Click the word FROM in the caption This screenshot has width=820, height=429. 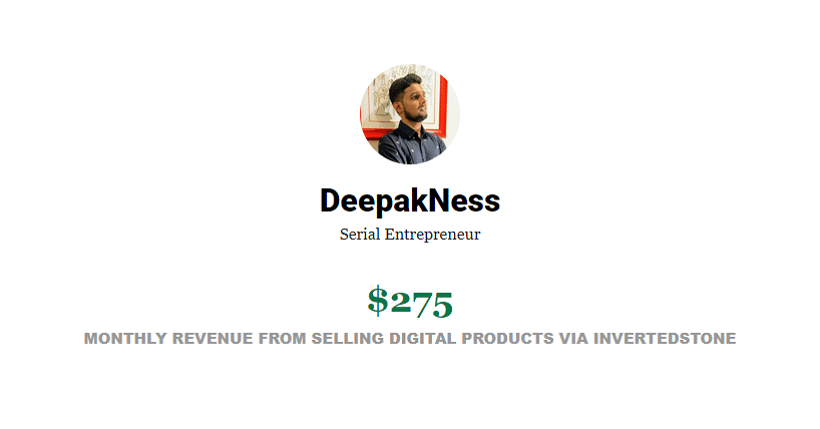282,338
